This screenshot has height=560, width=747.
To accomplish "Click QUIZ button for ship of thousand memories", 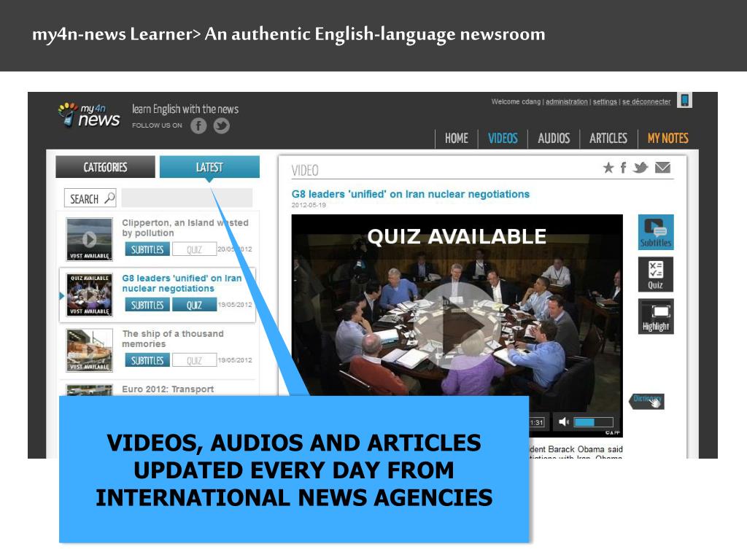I will click(194, 360).
